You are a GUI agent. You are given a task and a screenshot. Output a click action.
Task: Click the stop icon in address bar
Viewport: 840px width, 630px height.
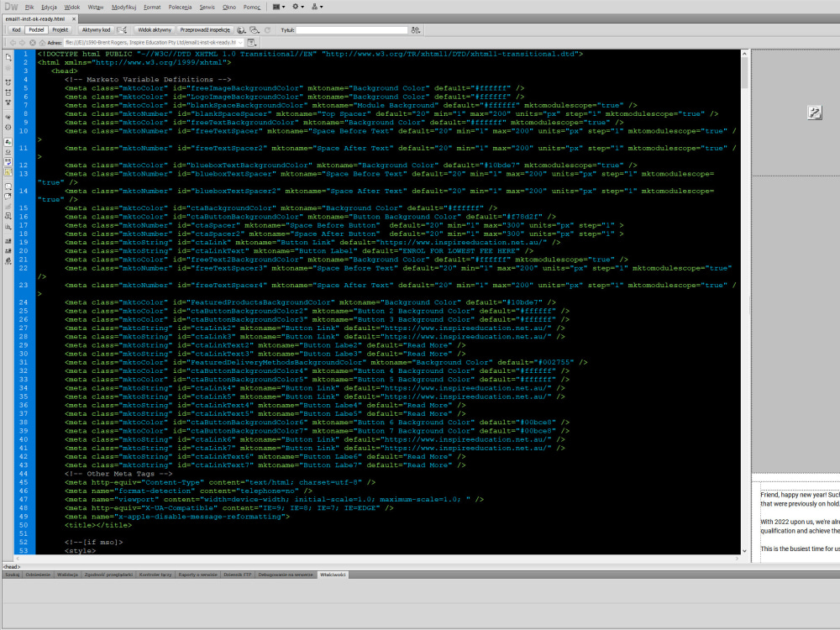pyautogui.click(x=32, y=42)
